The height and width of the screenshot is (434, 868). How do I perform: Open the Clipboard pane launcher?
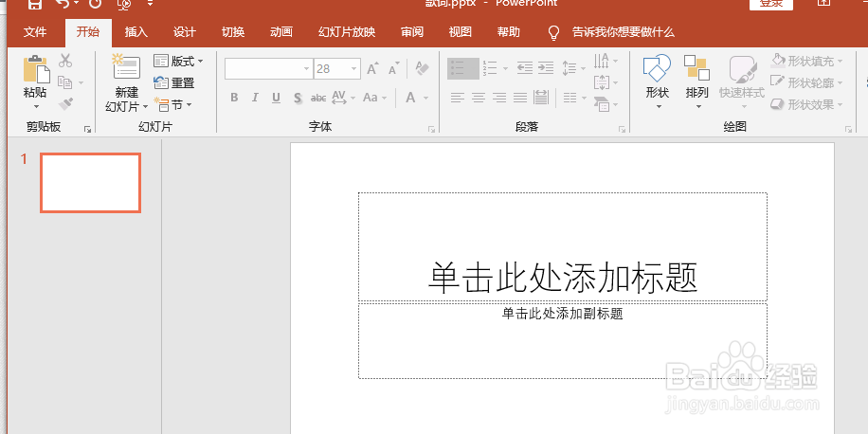coord(87,129)
